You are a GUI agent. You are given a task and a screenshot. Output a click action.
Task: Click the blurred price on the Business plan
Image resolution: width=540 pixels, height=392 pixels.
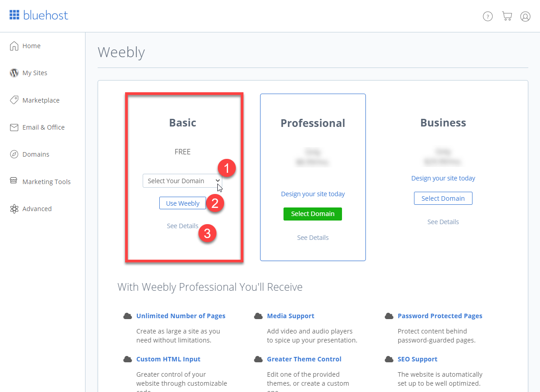click(x=443, y=157)
